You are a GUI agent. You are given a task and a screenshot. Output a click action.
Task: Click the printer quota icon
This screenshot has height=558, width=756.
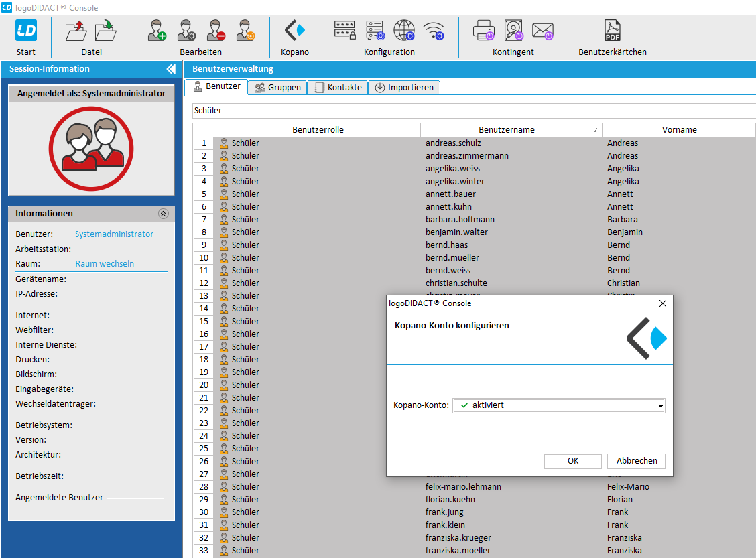tap(484, 30)
